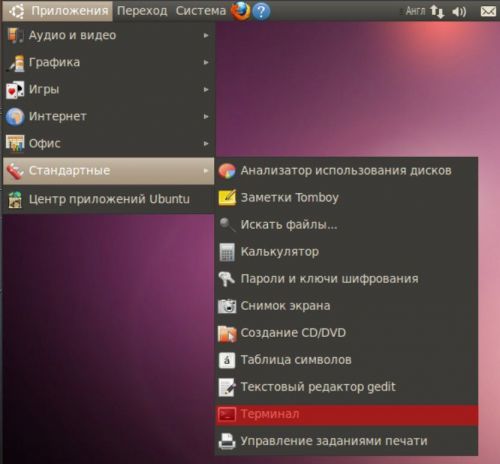Open the mail envelope indicator
500x464 pixels.
[488, 12]
